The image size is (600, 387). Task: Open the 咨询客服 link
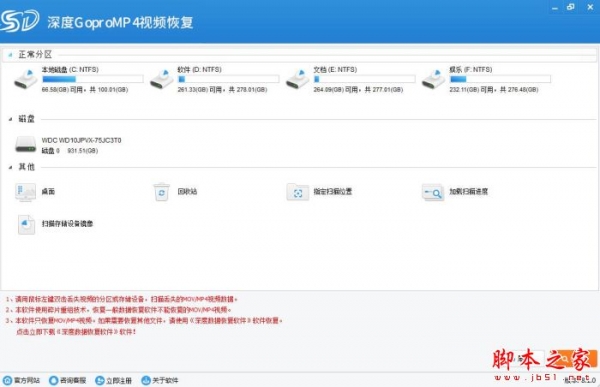(x=73, y=380)
